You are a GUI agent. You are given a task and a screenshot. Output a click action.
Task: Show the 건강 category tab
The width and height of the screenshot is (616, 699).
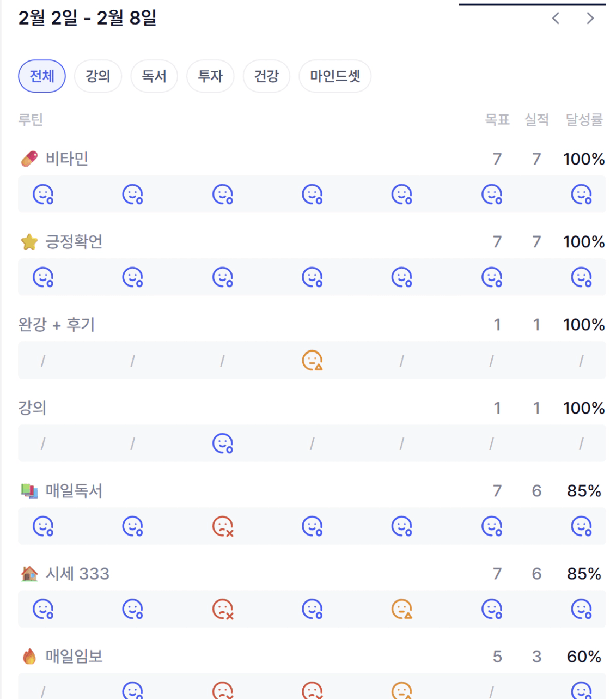click(266, 76)
